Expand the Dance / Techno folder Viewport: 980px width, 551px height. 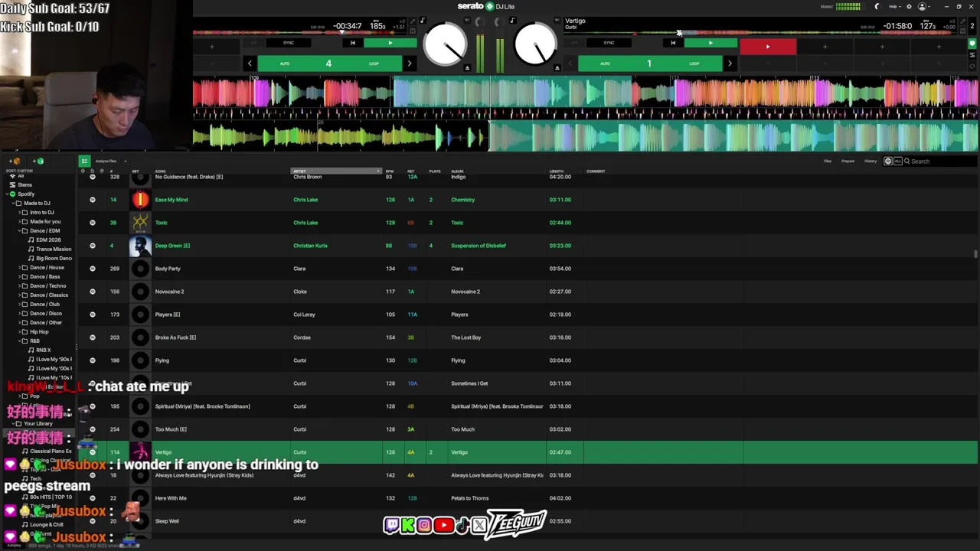click(x=19, y=285)
